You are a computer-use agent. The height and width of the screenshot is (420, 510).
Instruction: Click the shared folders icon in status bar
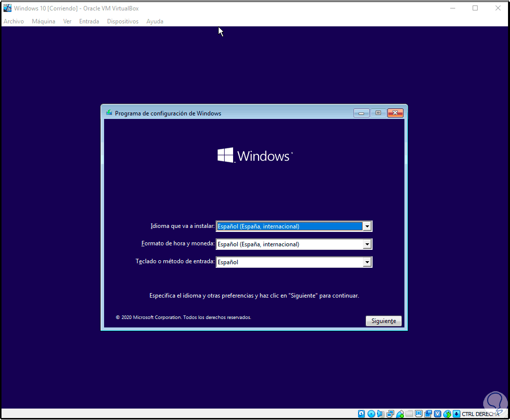(x=409, y=414)
